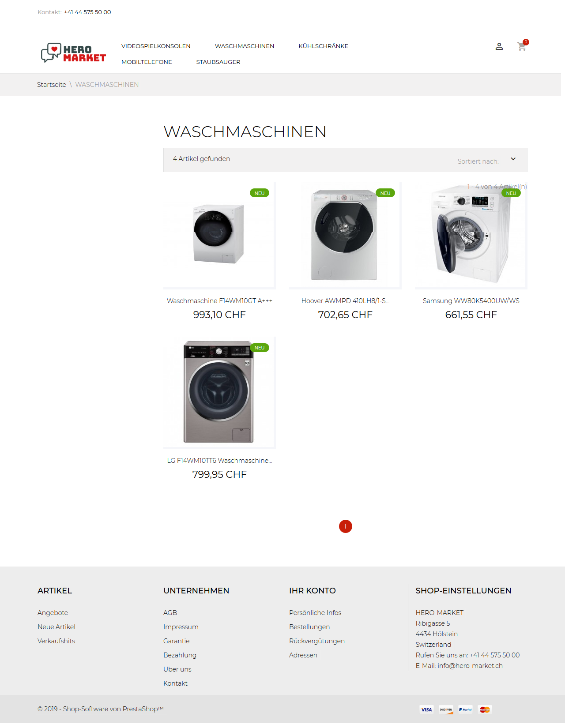Click the PayPal payment icon

tap(465, 709)
